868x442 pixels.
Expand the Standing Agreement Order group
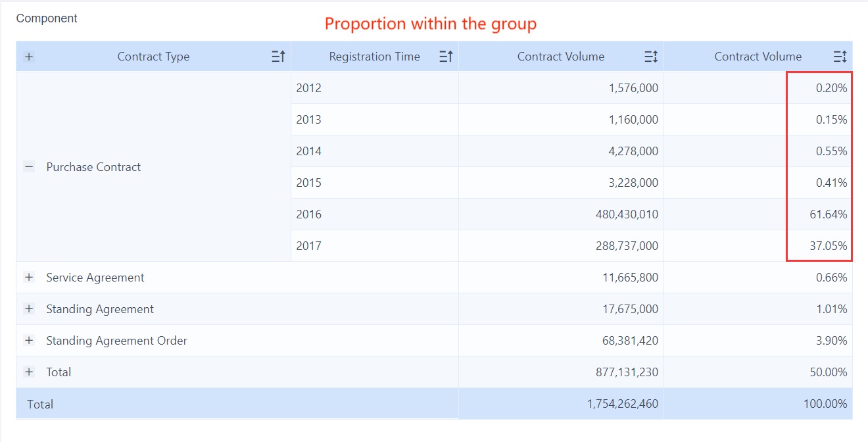coord(28,340)
